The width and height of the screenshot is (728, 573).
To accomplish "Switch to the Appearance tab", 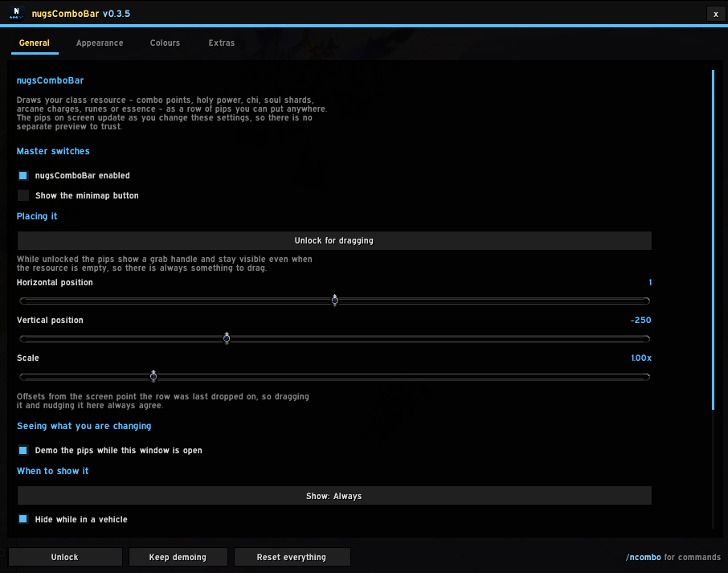I will (100, 43).
